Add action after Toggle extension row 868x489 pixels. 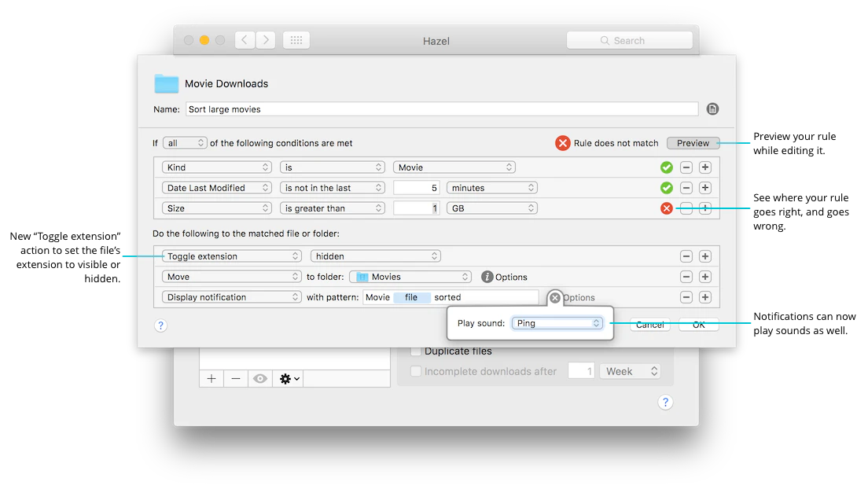(x=704, y=256)
